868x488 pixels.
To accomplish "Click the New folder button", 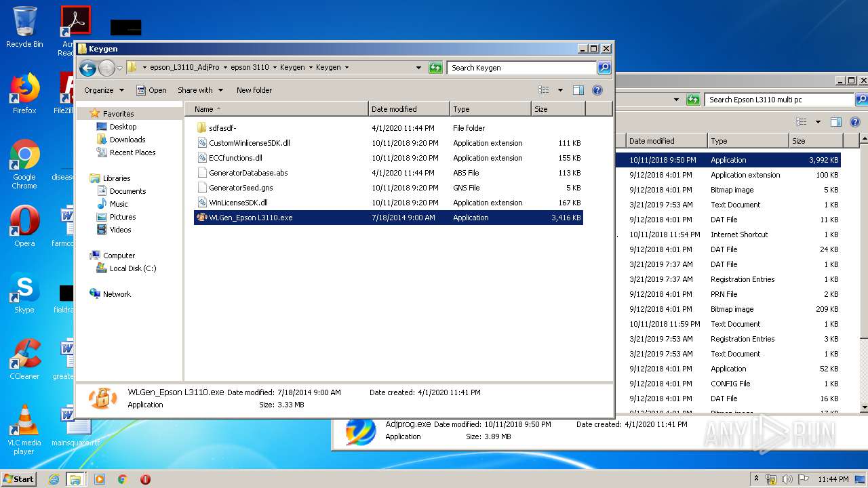I will click(254, 90).
